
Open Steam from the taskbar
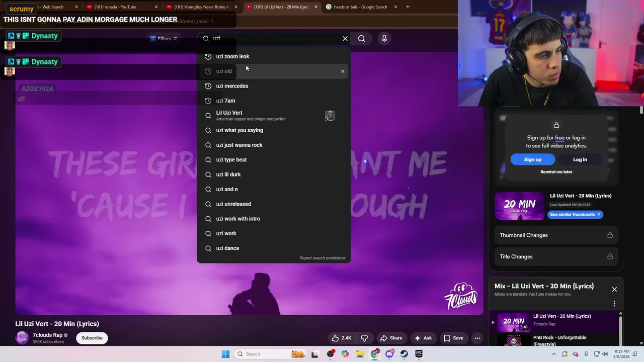pyautogui.click(x=404, y=354)
